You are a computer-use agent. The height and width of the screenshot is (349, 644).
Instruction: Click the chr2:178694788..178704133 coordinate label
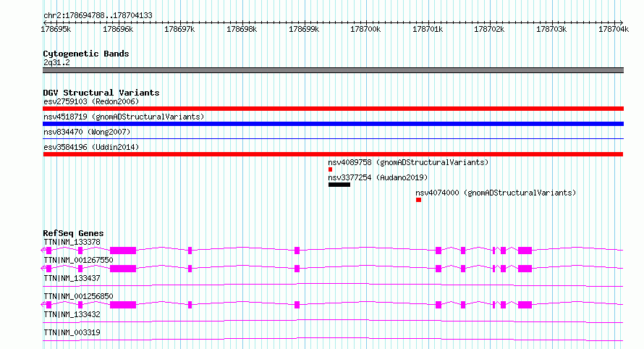point(98,15)
